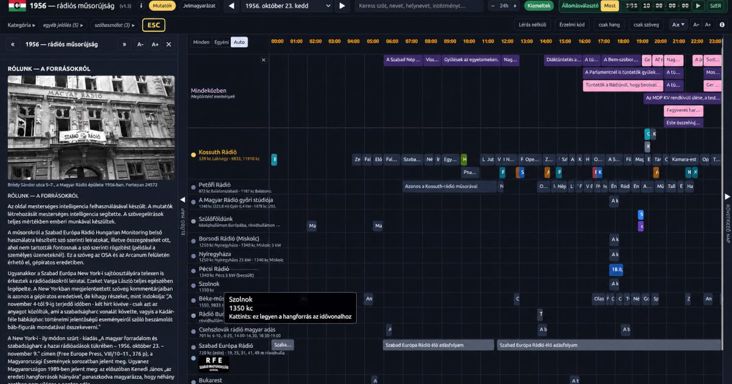
Task: Open the 'A Szabad Nép' event block
Action: point(403,60)
